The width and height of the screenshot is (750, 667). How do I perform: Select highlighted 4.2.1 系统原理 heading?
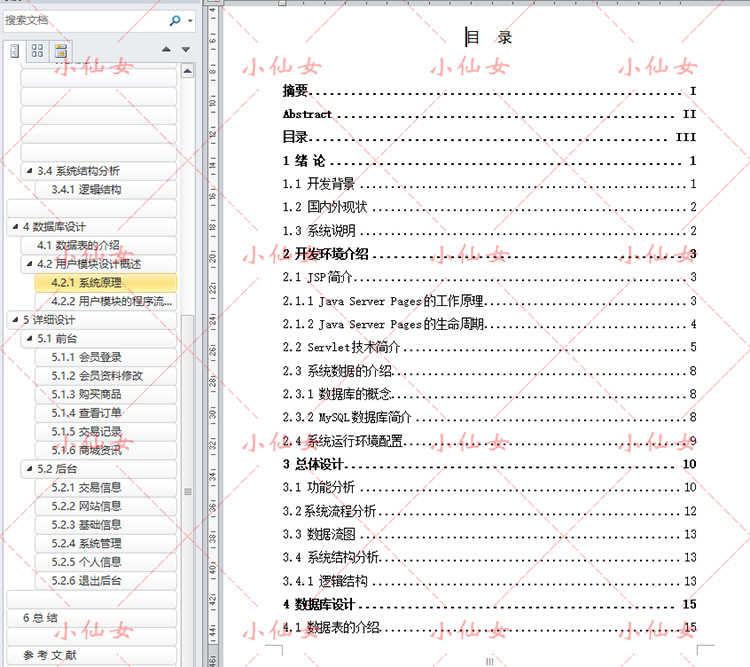pos(105,283)
